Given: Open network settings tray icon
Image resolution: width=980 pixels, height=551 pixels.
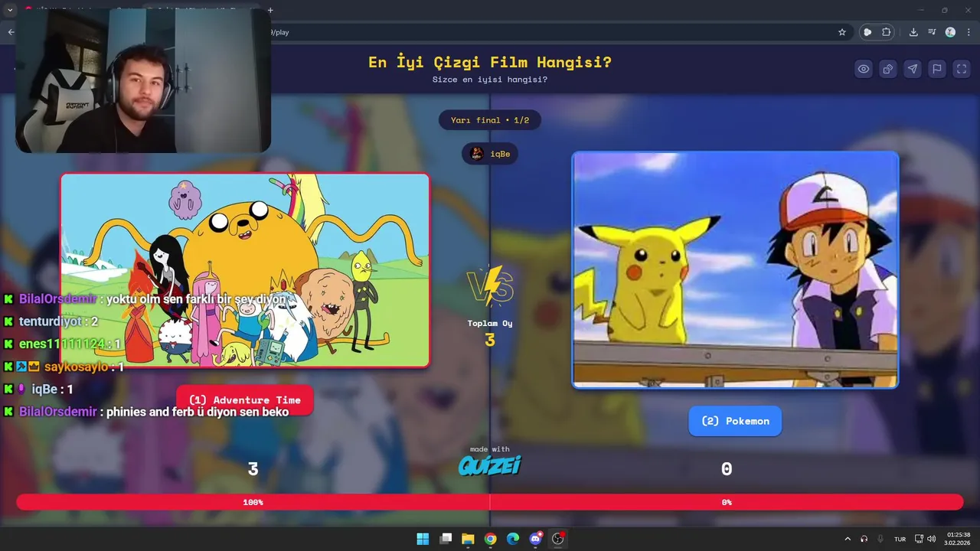Looking at the screenshot, I should tap(920, 539).
